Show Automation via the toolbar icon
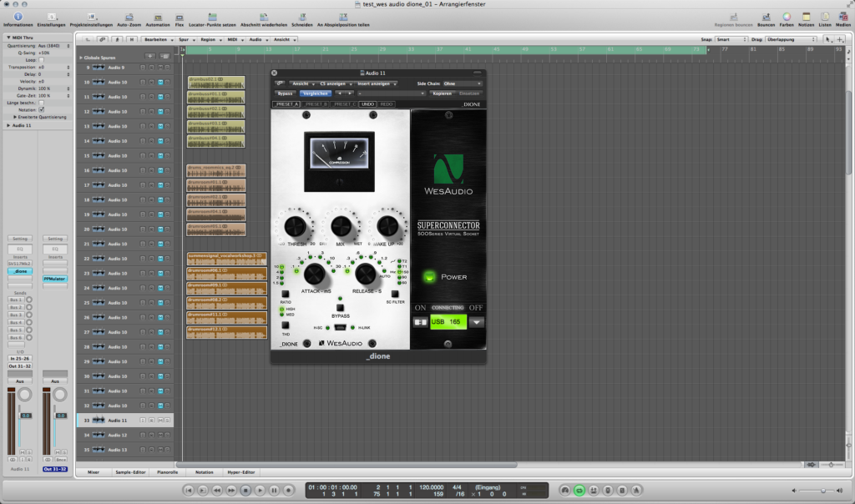The width and height of the screenshot is (855, 504). (158, 17)
